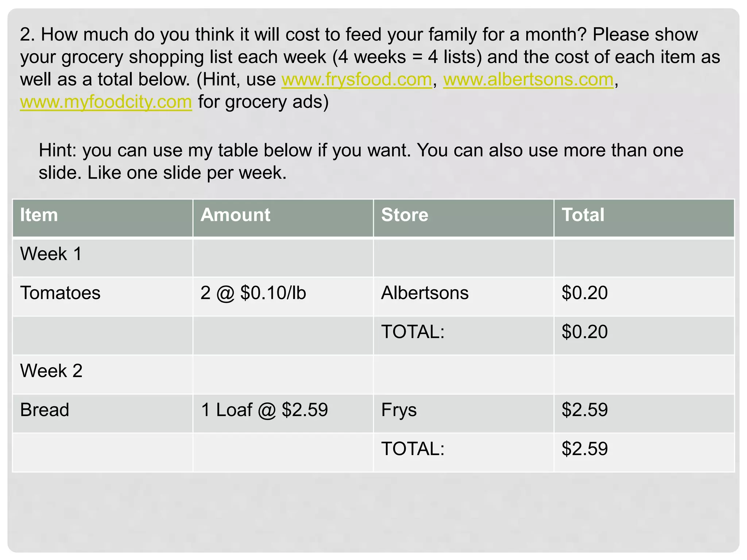Click the TOTAL: label under Week 1
This screenshot has height=560, width=747.
point(413,332)
